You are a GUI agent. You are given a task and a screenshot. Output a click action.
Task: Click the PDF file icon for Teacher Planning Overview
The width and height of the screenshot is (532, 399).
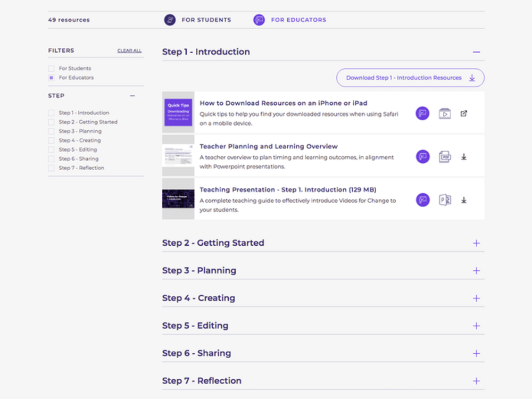(445, 156)
